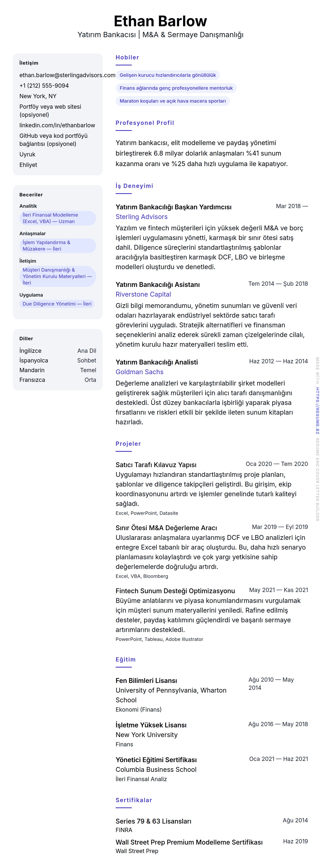Click the Maraton koşuları hobby tag
Screen dimensions: 321x868
tap(173, 101)
